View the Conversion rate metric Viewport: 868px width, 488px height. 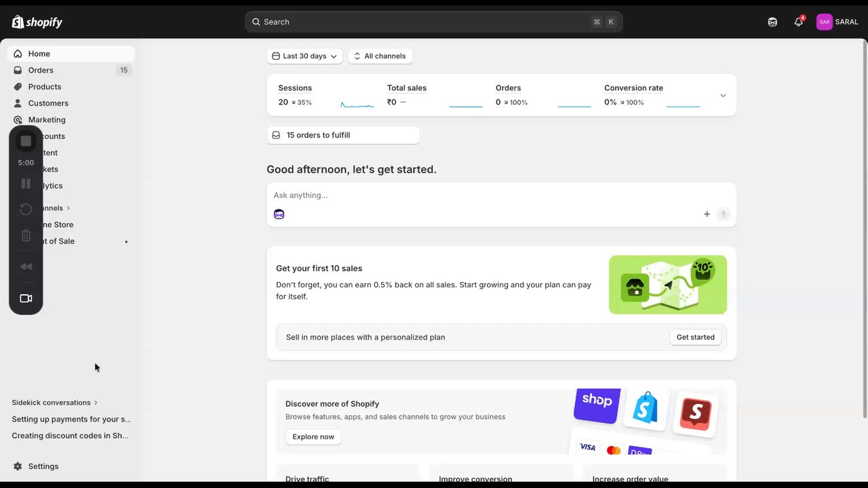tap(652, 95)
